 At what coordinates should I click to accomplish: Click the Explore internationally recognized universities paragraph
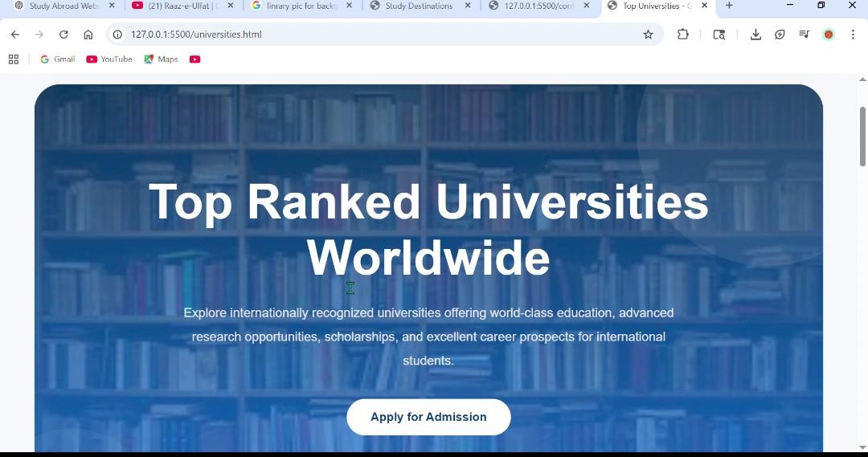tap(428, 337)
